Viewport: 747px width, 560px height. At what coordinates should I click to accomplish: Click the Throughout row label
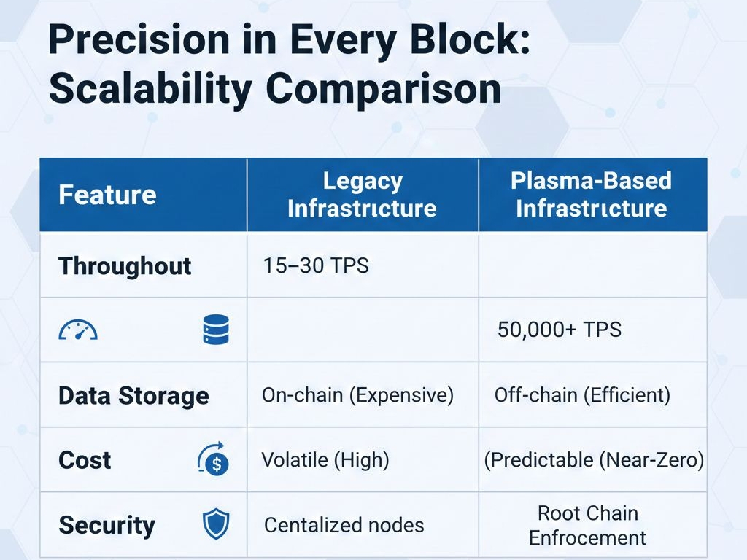coord(125,265)
